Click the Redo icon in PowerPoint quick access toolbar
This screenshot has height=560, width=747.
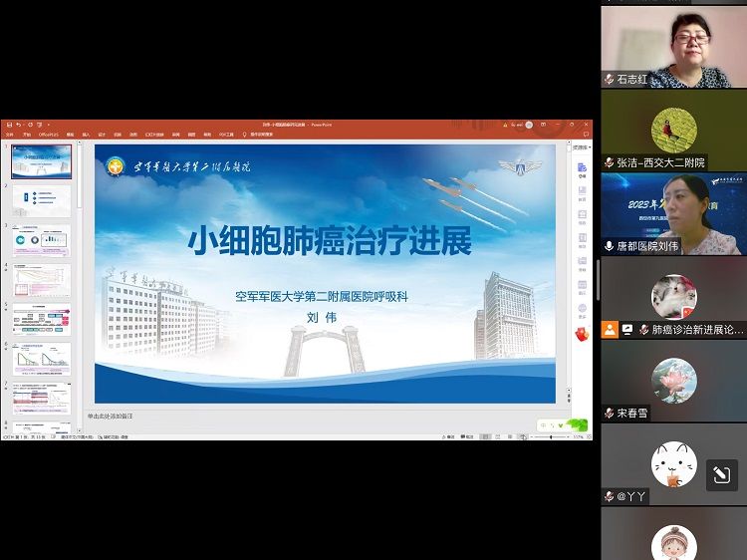(30, 125)
